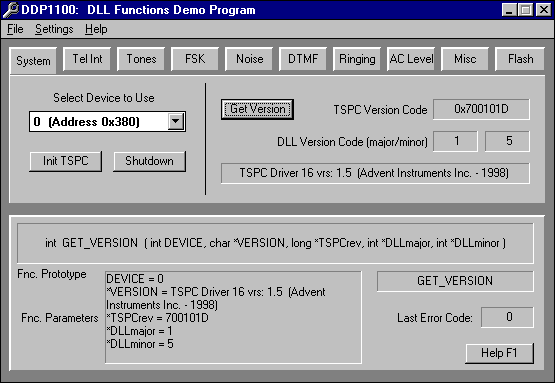Click the DLL major version field showing 1

[456, 141]
